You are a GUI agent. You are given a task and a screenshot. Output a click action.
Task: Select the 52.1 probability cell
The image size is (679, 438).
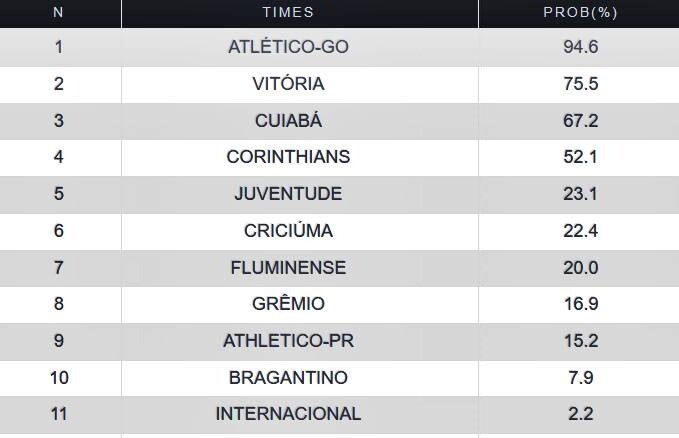(580, 157)
